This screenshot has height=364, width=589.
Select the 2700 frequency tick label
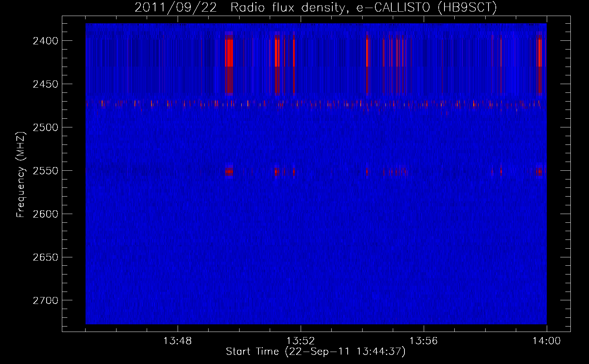(x=46, y=301)
